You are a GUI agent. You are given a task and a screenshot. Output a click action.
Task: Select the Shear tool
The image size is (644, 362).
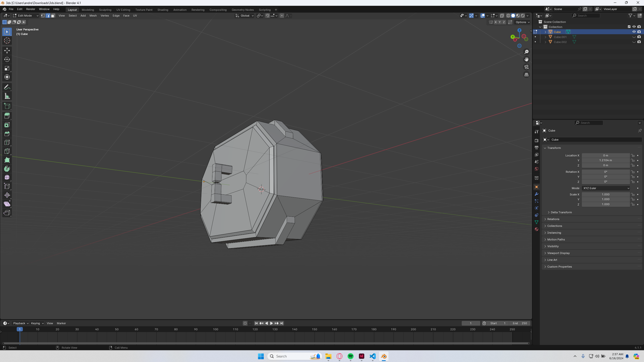(7, 204)
